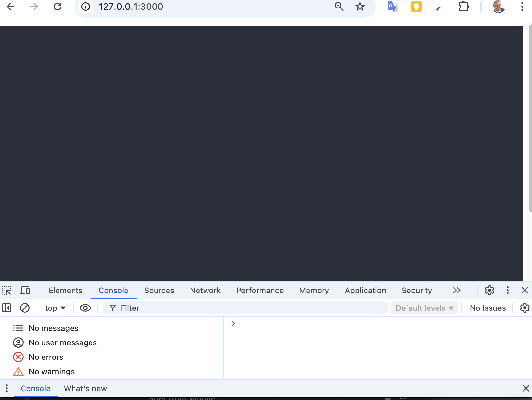The width and height of the screenshot is (532, 400).
Task: Create a live expression with the eye icon
Action: click(85, 308)
